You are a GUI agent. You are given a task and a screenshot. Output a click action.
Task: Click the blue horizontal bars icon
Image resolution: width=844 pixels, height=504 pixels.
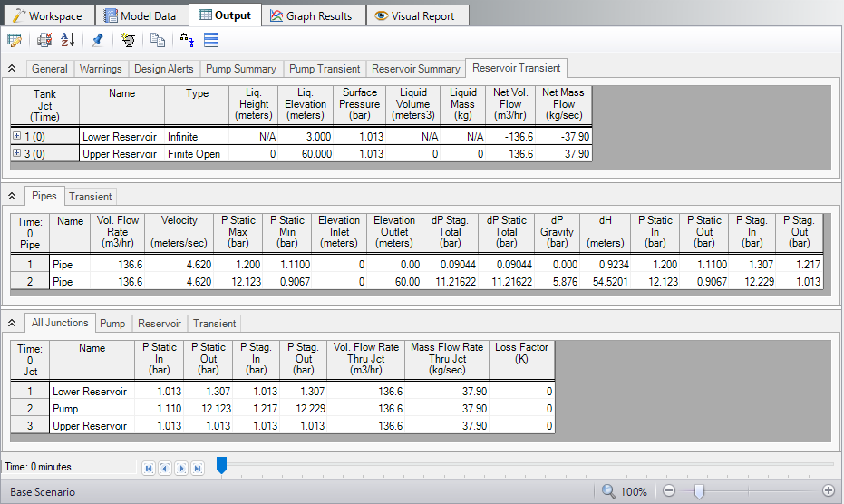[211, 40]
